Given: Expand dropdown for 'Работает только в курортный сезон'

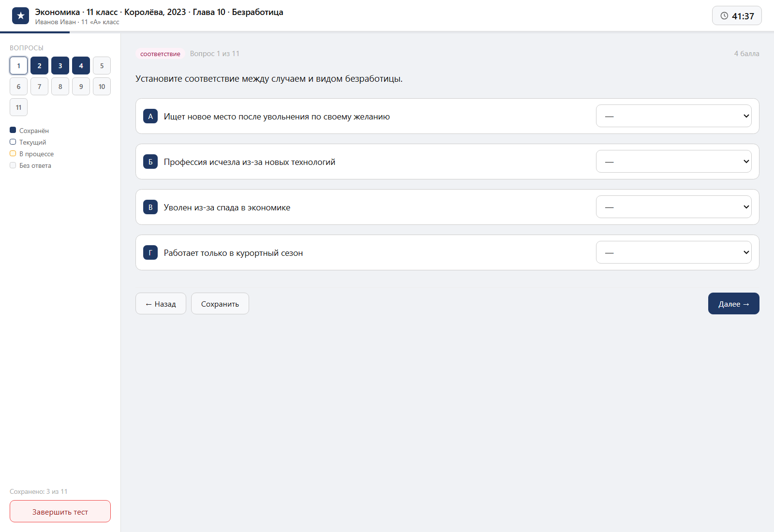Looking at the screenshot, I should pyautogui.click(x=673, y=252).
